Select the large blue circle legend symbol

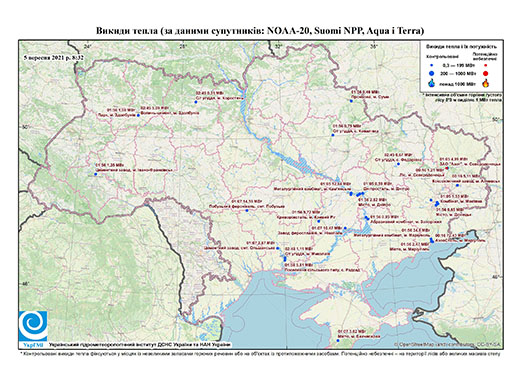pos(431,73)
